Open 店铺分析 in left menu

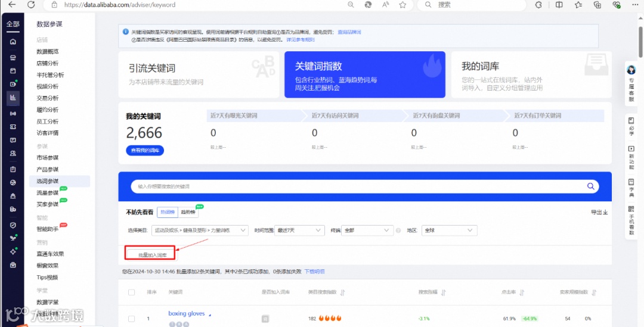point(48,63)
